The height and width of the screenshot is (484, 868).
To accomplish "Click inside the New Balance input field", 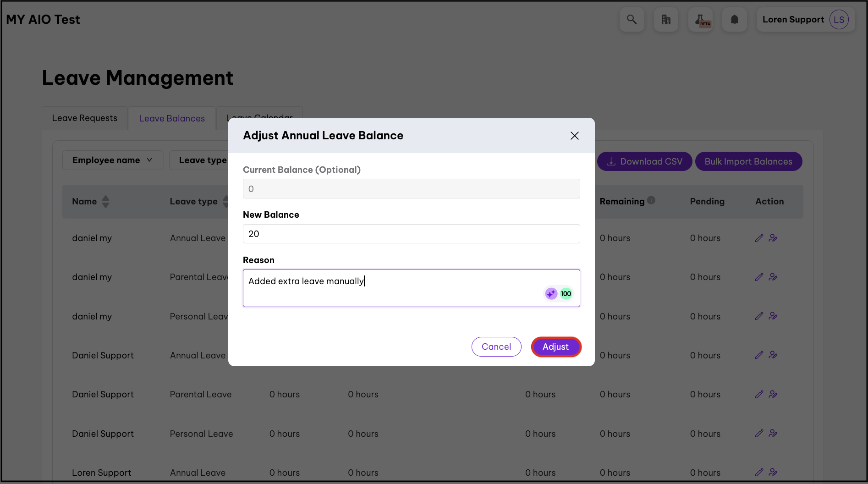I will (x=411, y=234).
